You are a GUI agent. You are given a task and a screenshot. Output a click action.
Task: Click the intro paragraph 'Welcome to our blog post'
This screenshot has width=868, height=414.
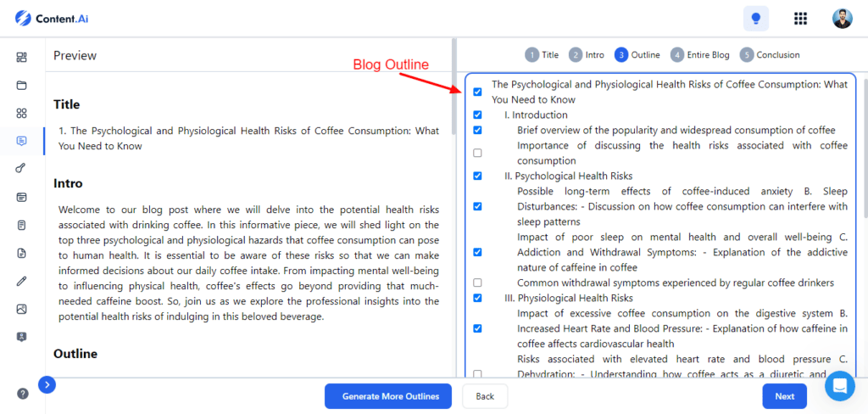248,264
